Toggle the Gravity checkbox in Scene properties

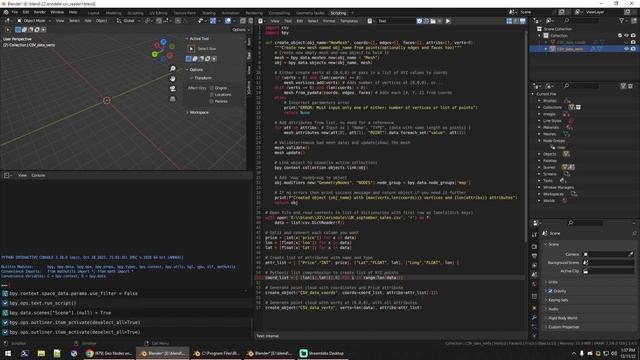pyautogui.click(x=550, y=291)
